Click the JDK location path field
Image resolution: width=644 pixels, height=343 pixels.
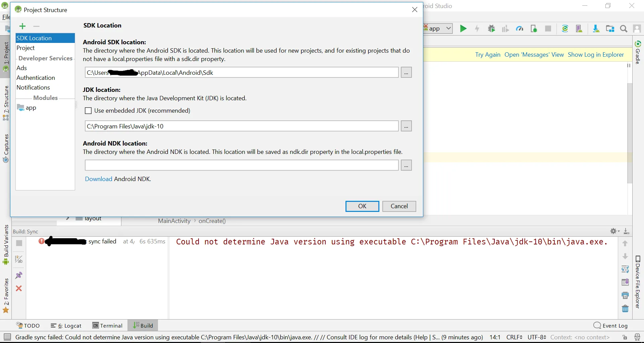click(241, 126)
